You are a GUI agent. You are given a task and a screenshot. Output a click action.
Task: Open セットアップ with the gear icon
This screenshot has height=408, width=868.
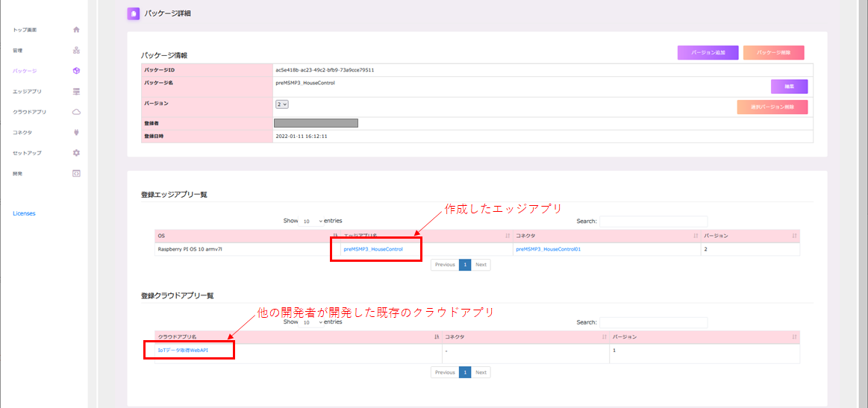76,153
